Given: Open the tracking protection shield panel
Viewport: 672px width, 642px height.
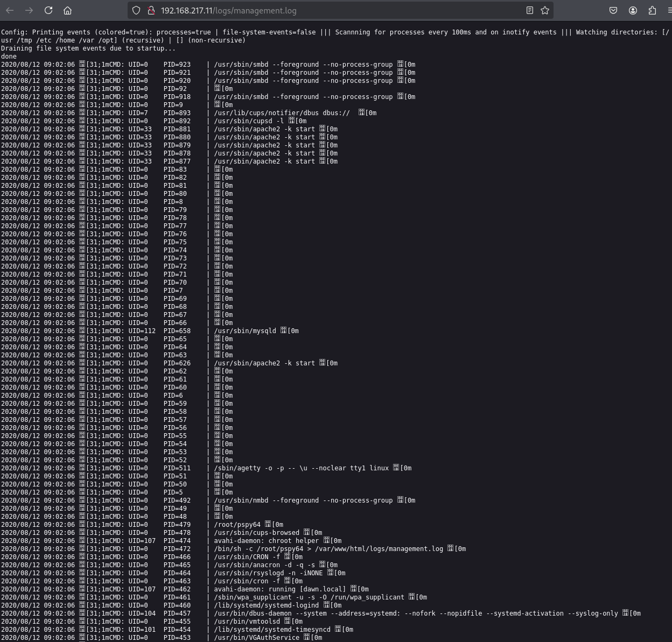Looking at the screenshot, I should pos(136,10).
